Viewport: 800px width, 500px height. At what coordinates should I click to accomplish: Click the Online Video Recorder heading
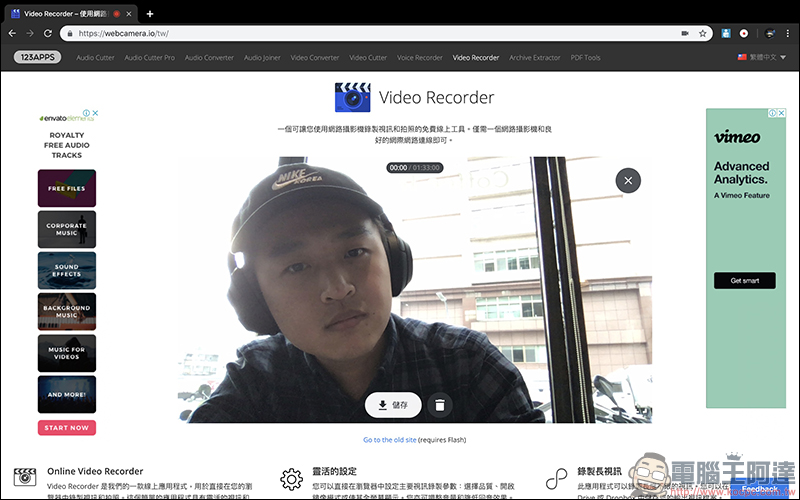click(x=95, y=471)
